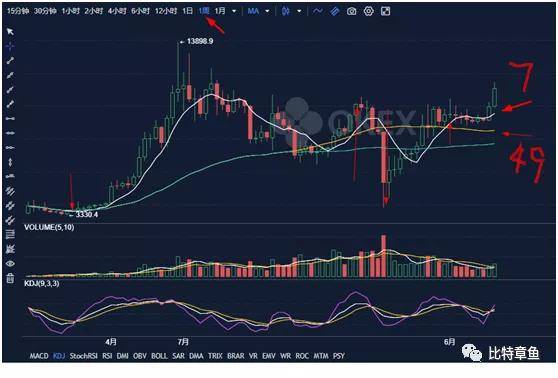The image size is (558, 378).
Task: Open chart settings gear icon
Action: click(x=369, y=11)
